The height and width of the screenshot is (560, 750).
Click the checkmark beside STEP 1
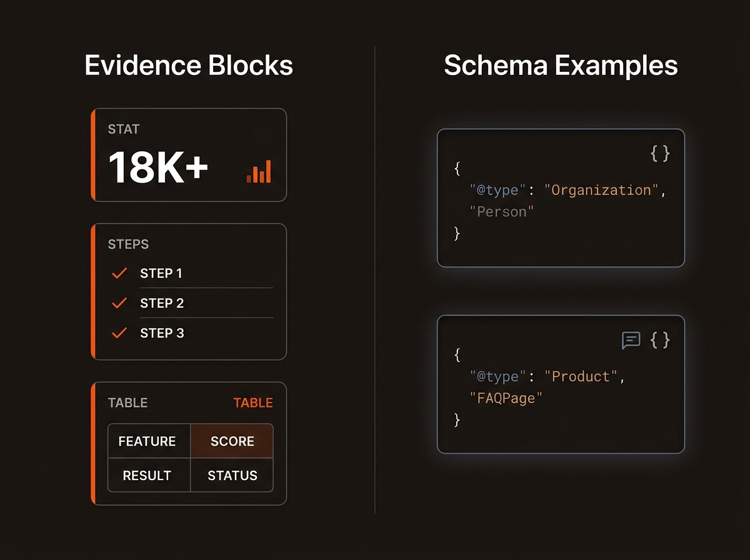pyautogui.click(x=119, y=273)
